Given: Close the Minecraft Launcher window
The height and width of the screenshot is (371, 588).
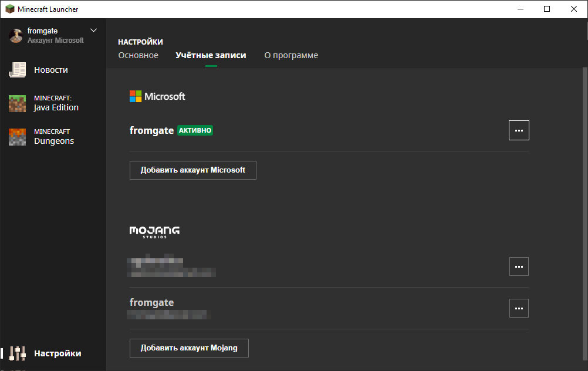Looking at the screenshot, I should coord(574,9).
